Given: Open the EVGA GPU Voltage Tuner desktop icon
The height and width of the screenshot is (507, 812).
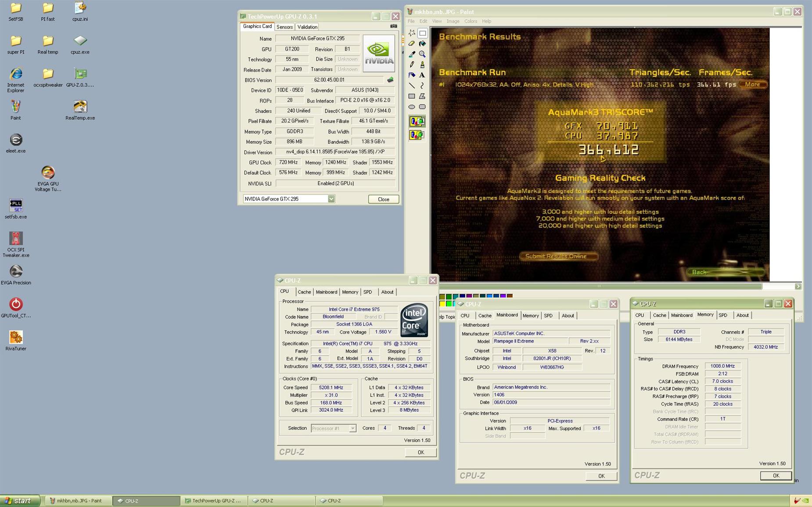Looking at the screenshot, I should 48,179.
